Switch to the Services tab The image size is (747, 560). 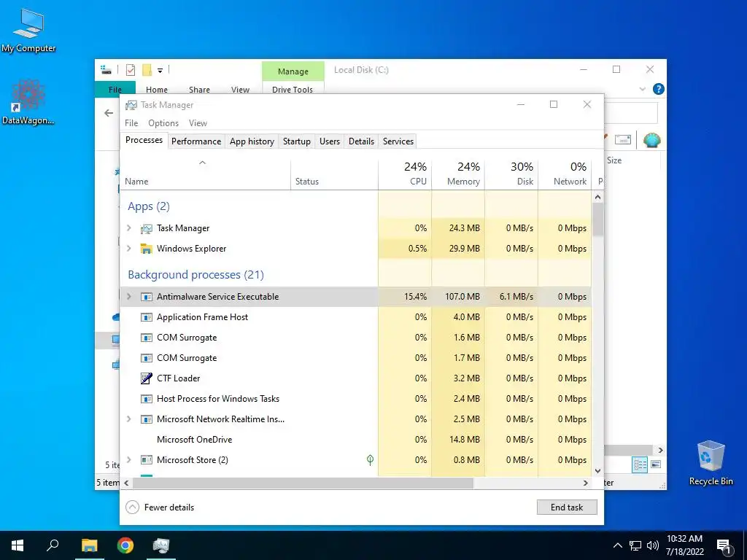coord(398,141)
